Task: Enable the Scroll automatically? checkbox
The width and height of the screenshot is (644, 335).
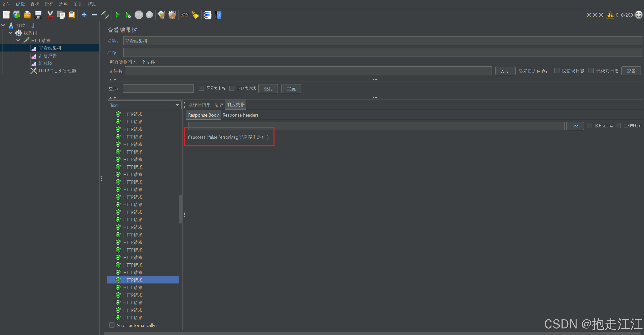Action: (x=112, y=325)
